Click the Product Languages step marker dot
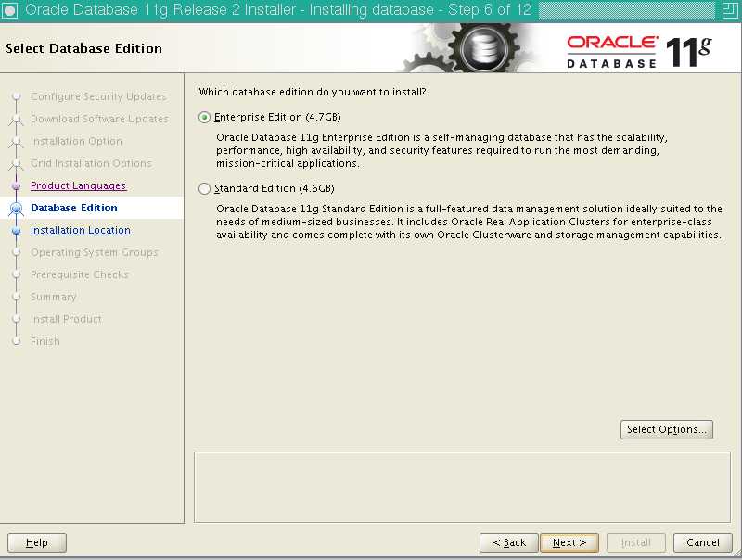This screenshot has width=742, height=560. (17, 185)
